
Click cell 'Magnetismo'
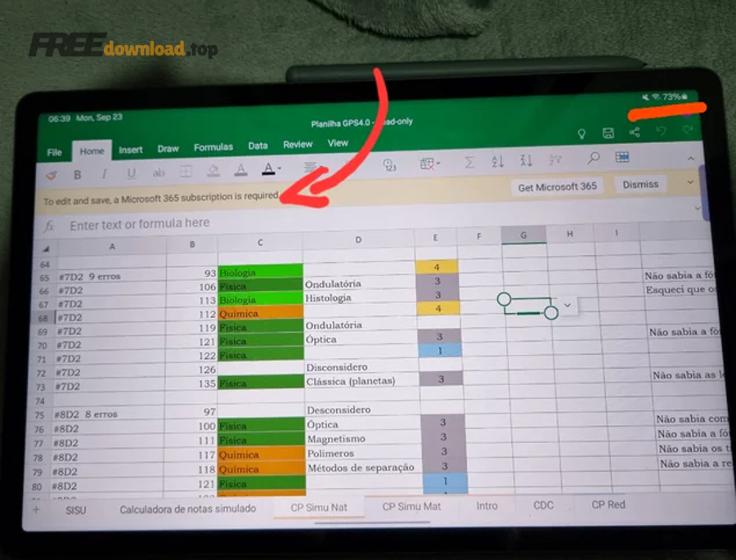point(363,439)
